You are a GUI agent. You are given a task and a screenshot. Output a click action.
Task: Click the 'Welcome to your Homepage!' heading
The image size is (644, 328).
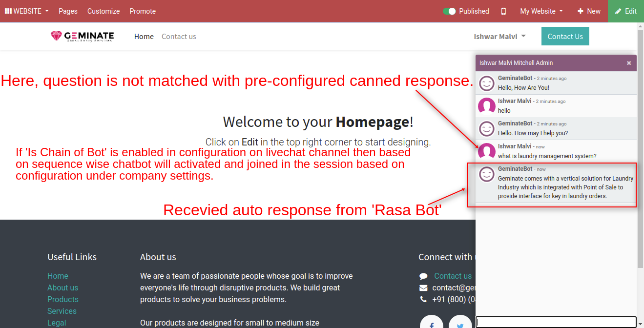(318, 122)
